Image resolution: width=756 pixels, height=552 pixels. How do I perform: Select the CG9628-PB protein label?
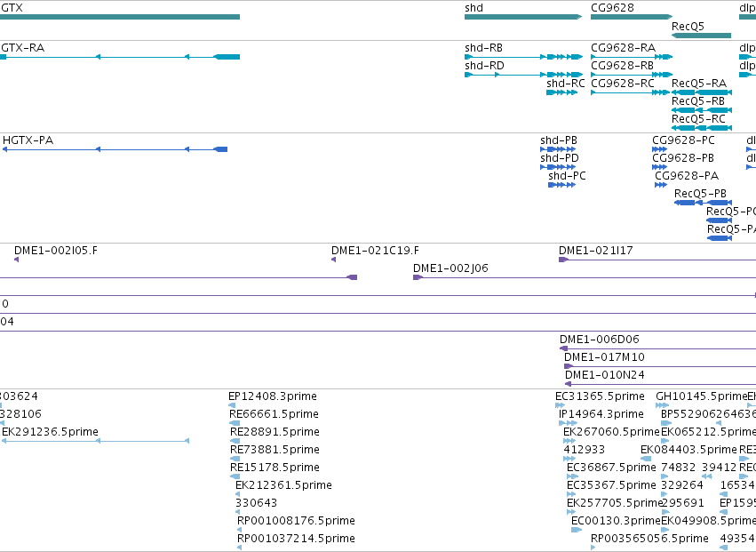683,158
